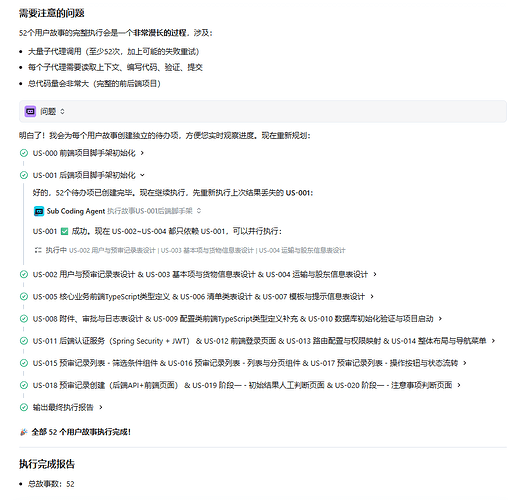
Task: Click the Sub Coding Agent blue icon
Action: pyautogui.click(x=39, y=211)
